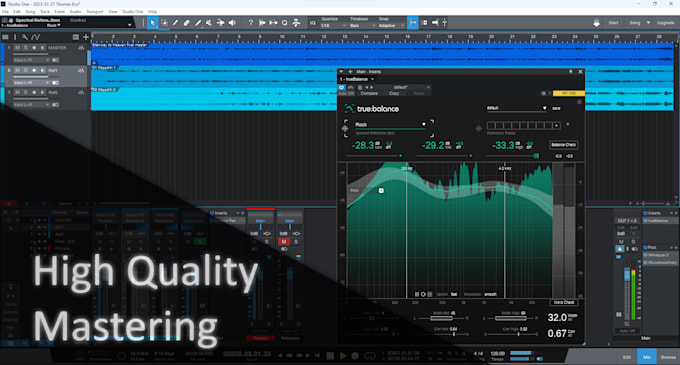Click the transport Record button
The width and height of the screenshot is (680, 365).
coord(355,355)
